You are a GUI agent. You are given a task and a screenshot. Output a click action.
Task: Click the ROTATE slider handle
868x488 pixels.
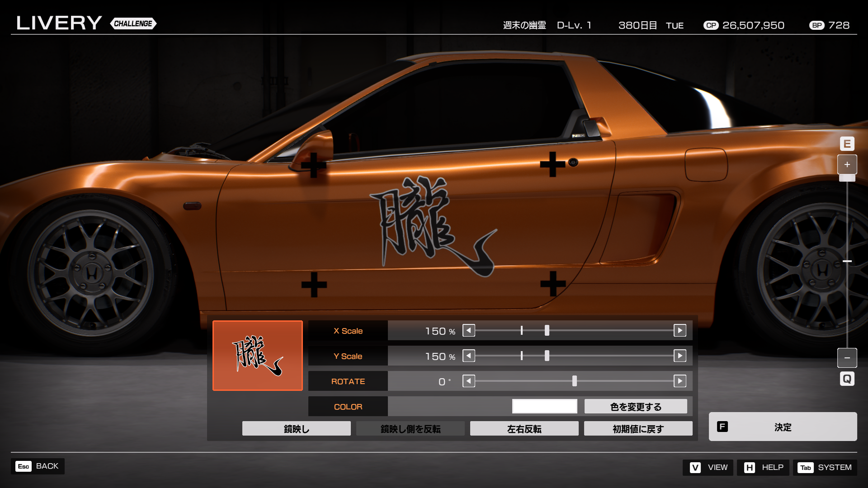[x=575, y=381]
